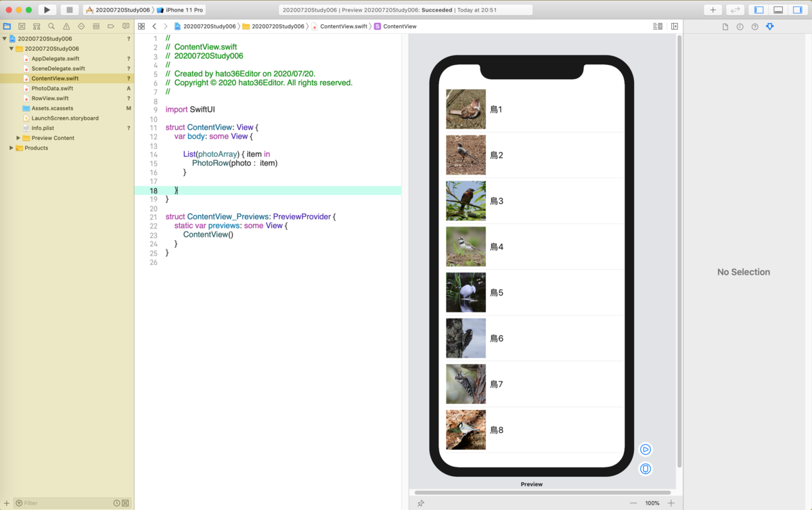Open the Library plus button
Image resolution: width=812 pixels, height=510 pixels.
(713, 10)
